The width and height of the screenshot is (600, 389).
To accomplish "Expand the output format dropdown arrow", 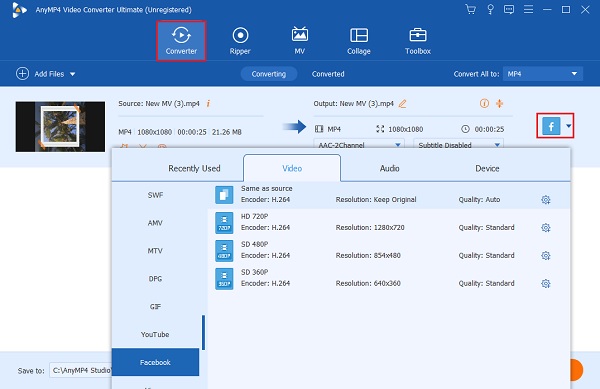I will 569,126.
